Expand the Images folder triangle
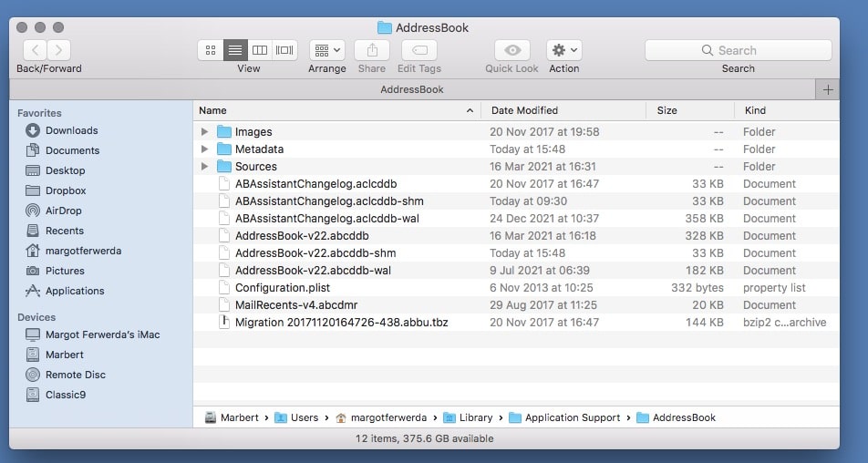The height and width of the screenshot is (463, 868). (204, 131)
